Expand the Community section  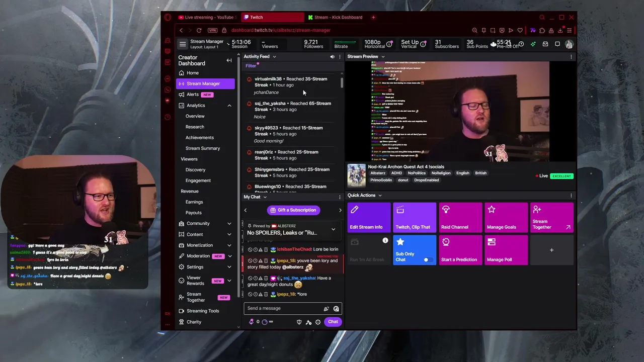[x=229, y=224]
